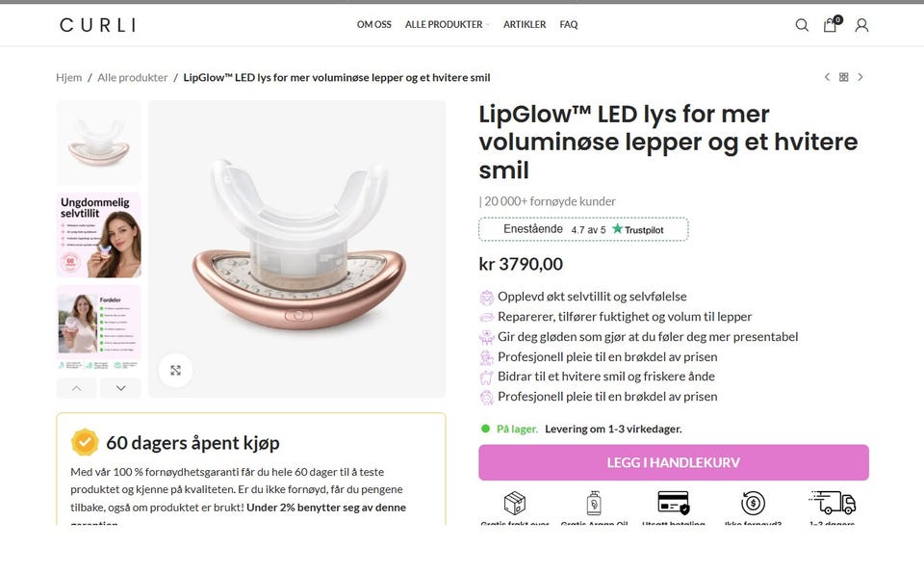Open the product grid view icon
The height and width of the screenshot is (573, 924).
point(843,77)
